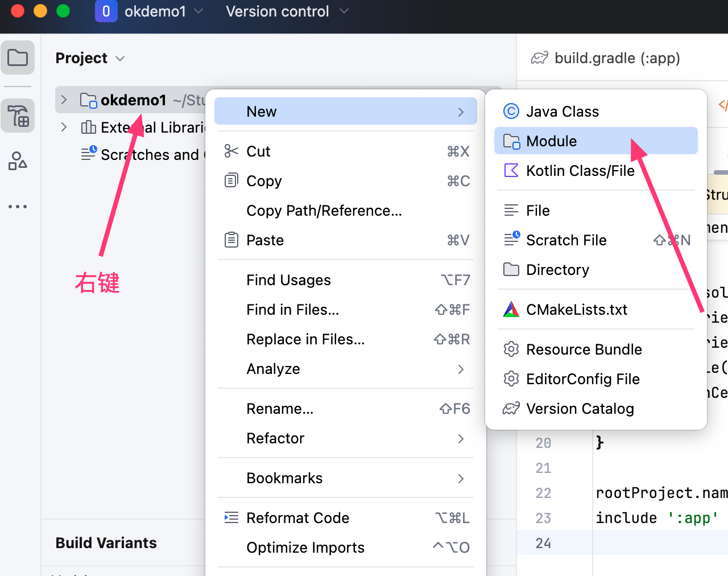Screen dimensions: 728x576
Task: Click the okdemo1 project badge icon
Action: [106, 11]
